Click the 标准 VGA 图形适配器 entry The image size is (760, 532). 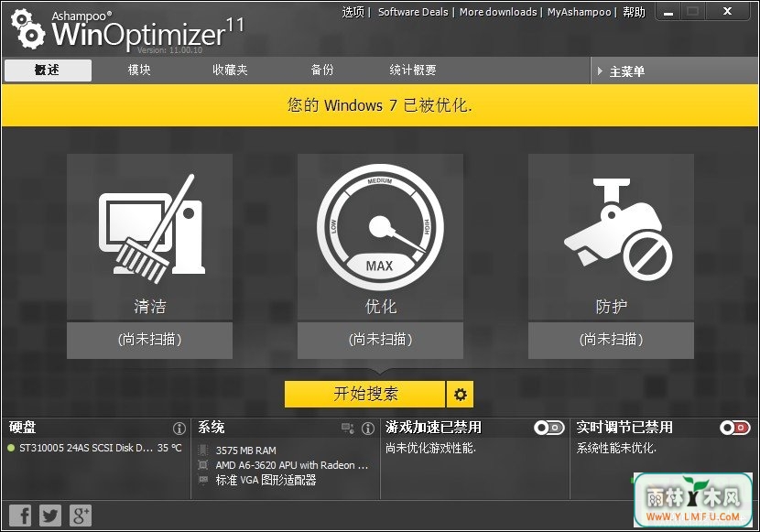266,480
